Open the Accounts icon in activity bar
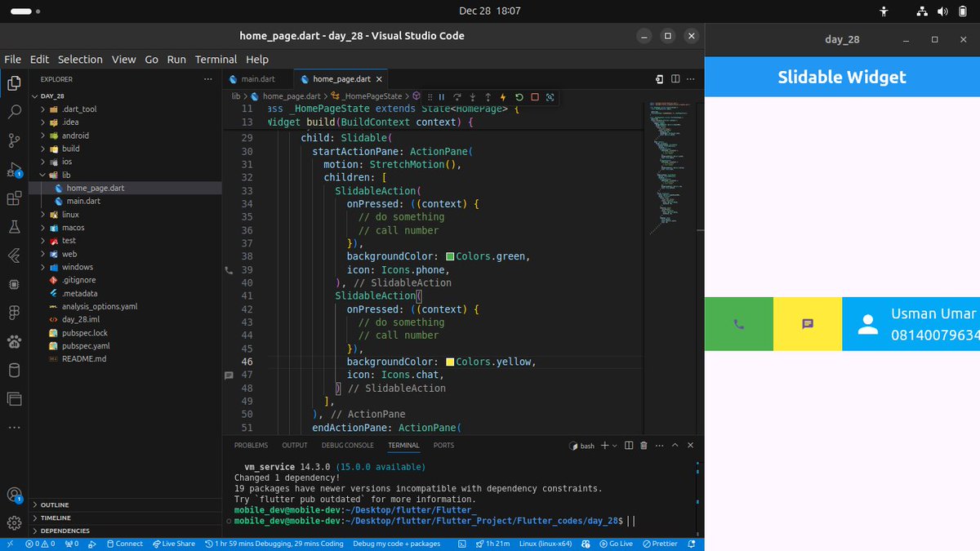The width and height of the screenshot is (980, 551). 14,495
